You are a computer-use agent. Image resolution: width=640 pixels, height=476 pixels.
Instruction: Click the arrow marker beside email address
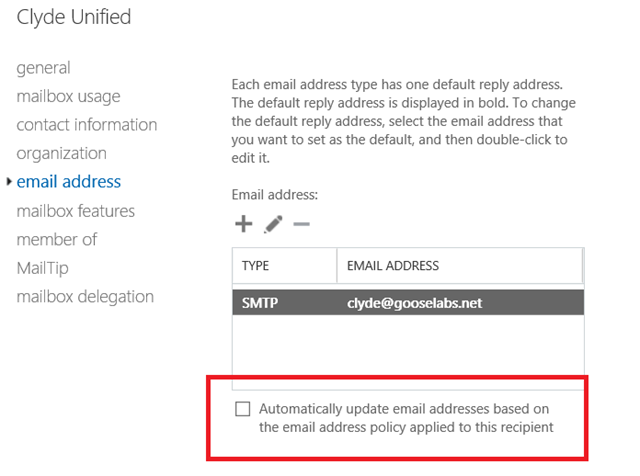point(9,182)
